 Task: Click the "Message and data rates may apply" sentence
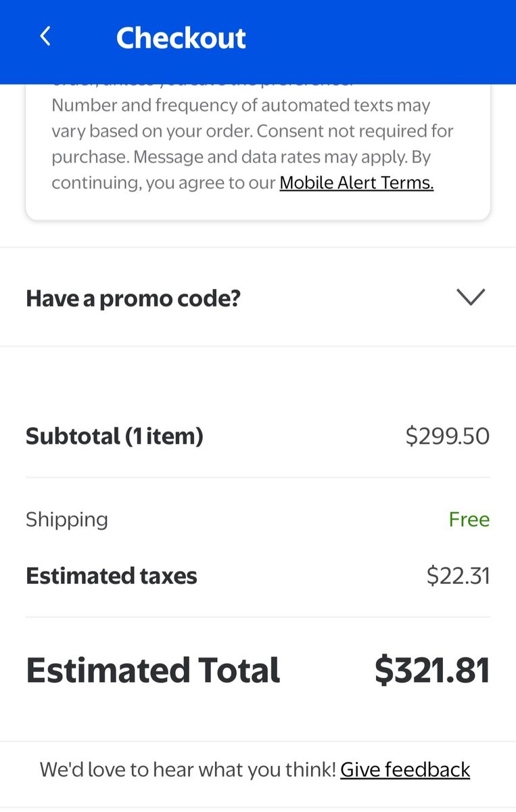(x=268, y=157)
